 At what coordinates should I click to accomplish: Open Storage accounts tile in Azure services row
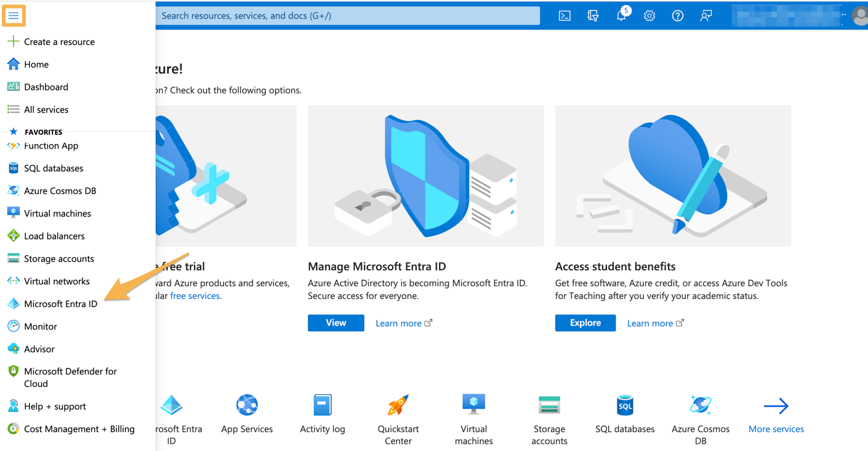click(549, 420)
